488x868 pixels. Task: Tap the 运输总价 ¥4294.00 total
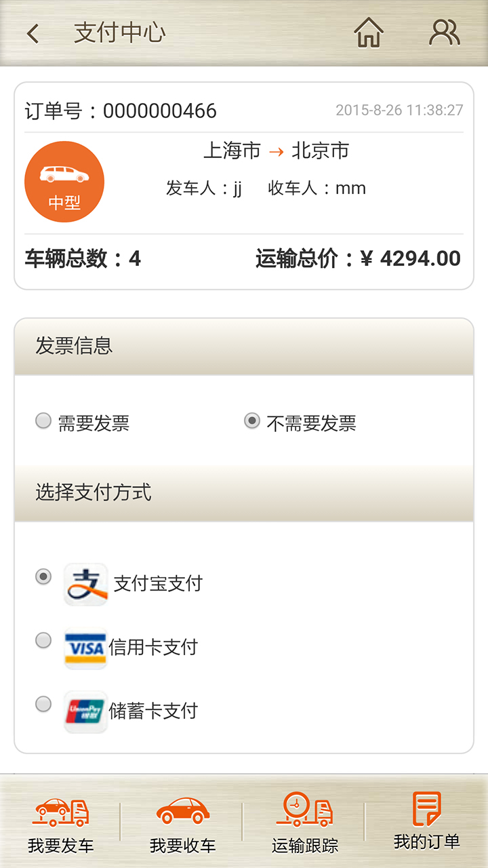(x=358, y=258)
